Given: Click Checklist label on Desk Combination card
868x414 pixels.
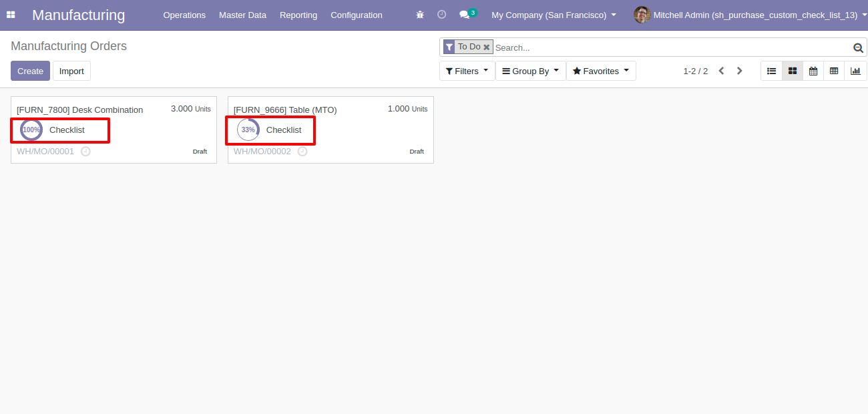Looking at the screenshot, I should pos(67,130).
